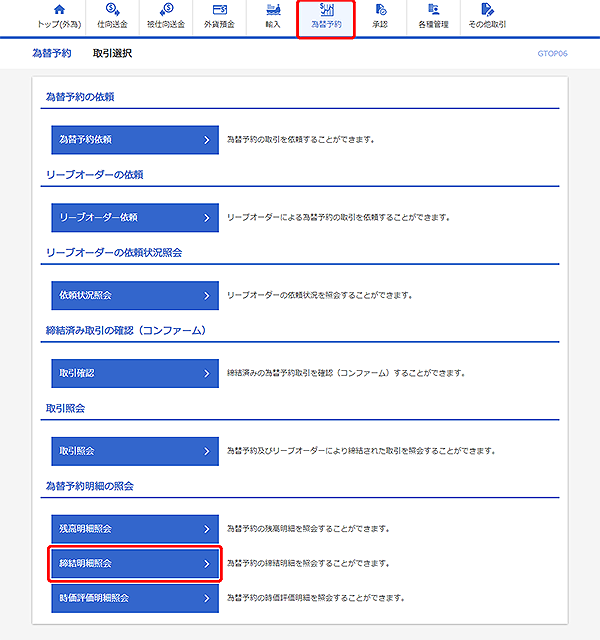The width and height of the screenshot is (600, 640).
Task: Click the chevron on 取引照会 button
Action: (x=206, y=451)
